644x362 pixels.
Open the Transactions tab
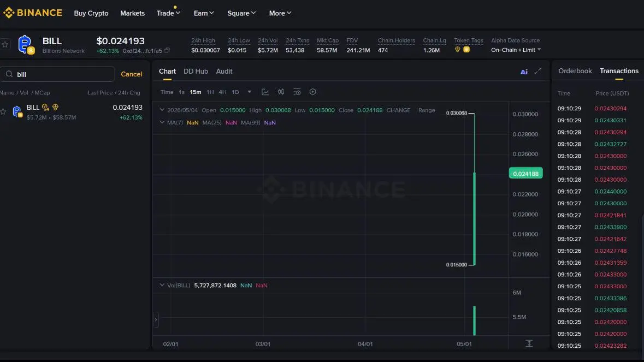(x=619, y=71)
